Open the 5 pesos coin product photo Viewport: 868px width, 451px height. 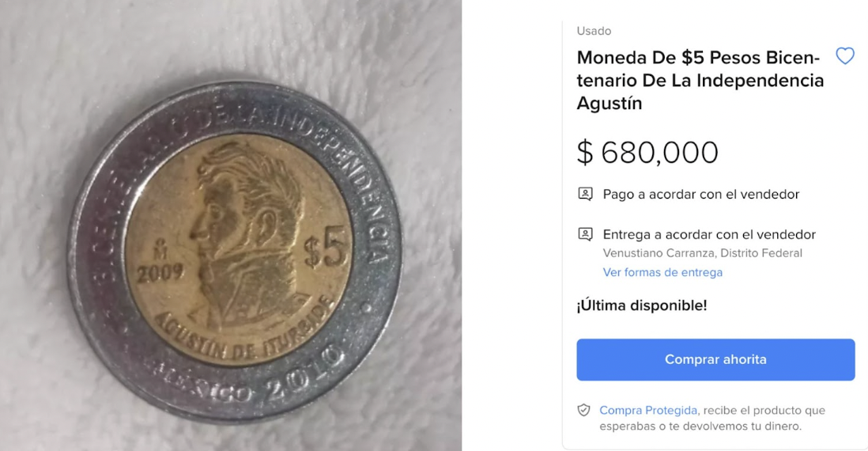tap(231, 225)
